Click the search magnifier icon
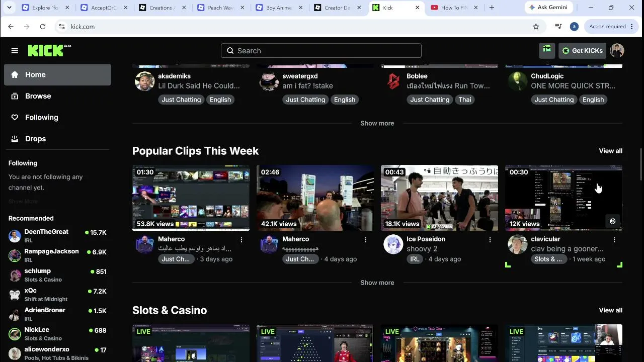Image resolution: width=644 pixels, height=362 pixels. 230,51
